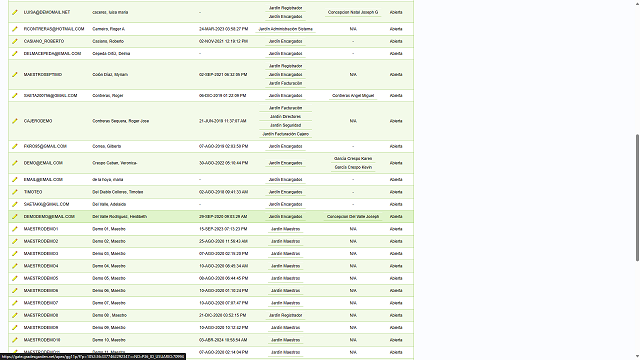Select Jardín Seguridad role for CAJERODEMO

[x=285, y=125]
